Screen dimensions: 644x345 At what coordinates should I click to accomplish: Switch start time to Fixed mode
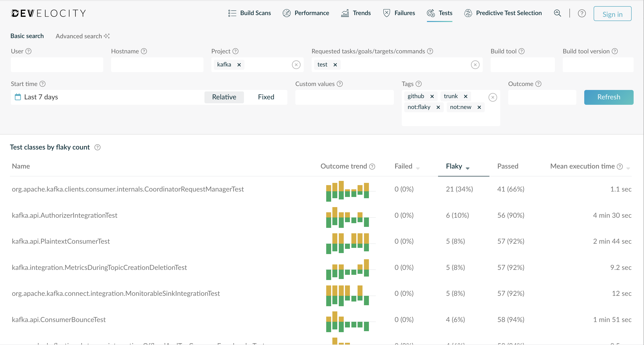click(x=266, y=97)
